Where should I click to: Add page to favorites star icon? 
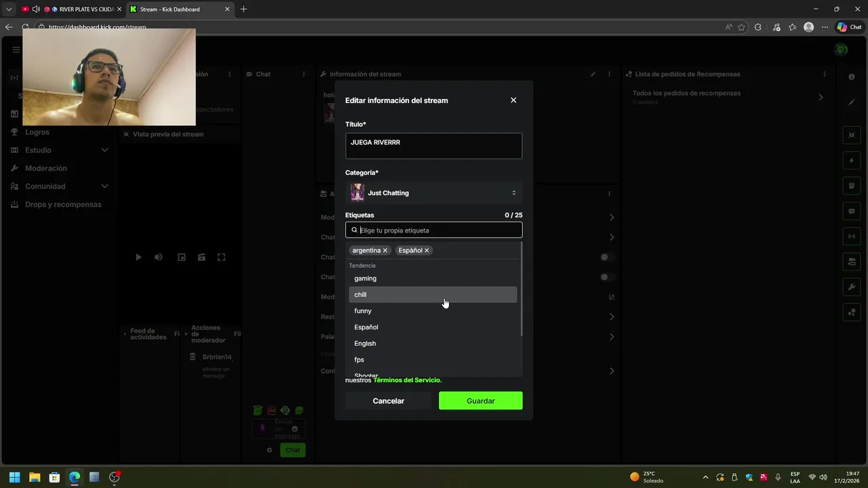(741, 27)
